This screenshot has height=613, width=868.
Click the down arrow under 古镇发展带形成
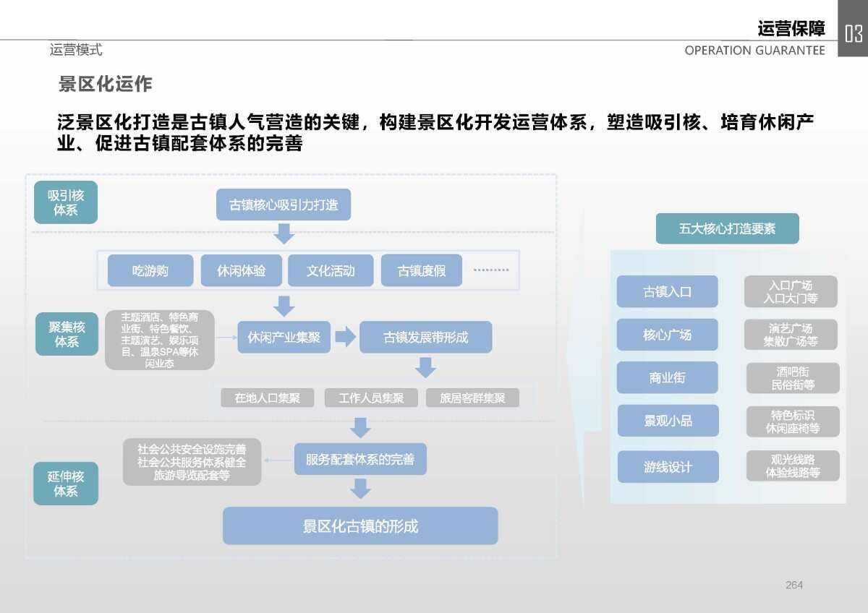[425, 367]
